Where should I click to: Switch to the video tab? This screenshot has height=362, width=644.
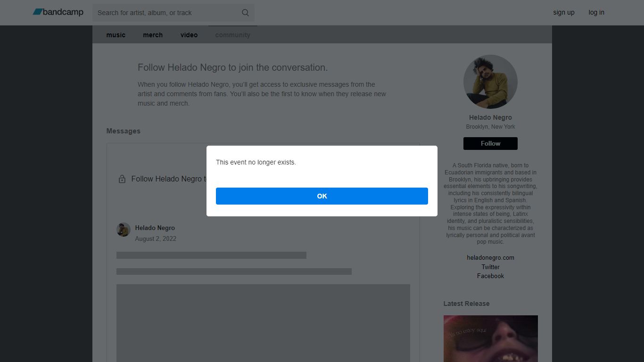pos(189,35)
